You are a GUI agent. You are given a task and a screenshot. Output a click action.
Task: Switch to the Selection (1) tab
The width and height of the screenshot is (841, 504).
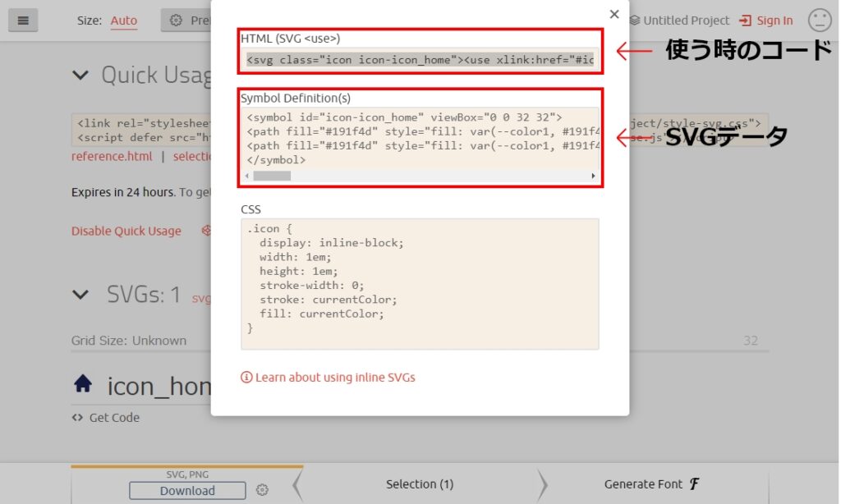click(x=420, y=484)
